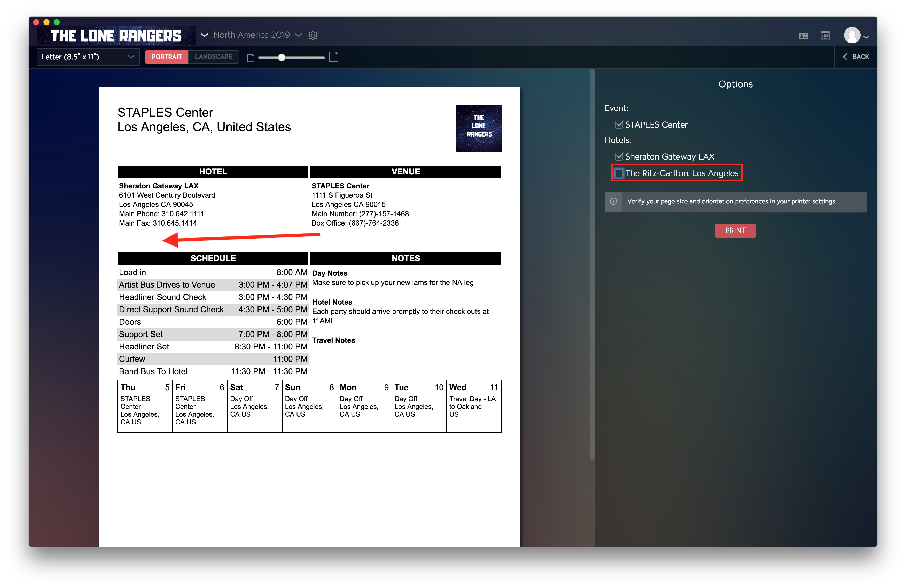Click 'Main Number: (277)-157-1468' text
The width and height of the screenshot is (906, 588).
click(x=360, y=214)
